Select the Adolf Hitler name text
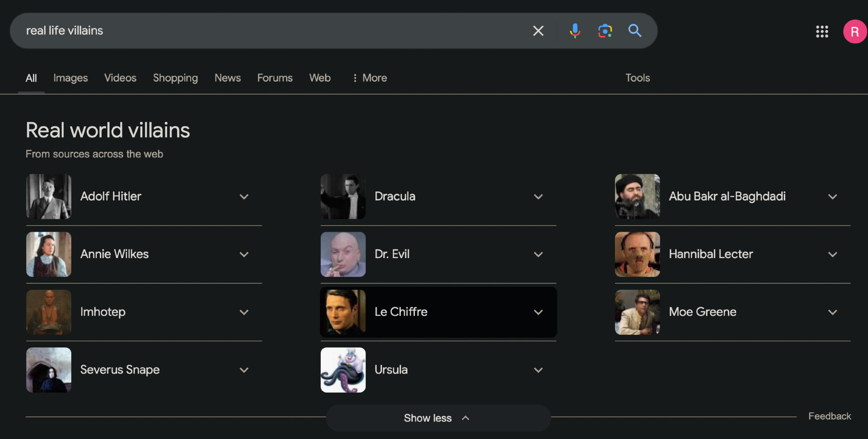The height and width of the screenshot is (439, 868). coord(111,197)
